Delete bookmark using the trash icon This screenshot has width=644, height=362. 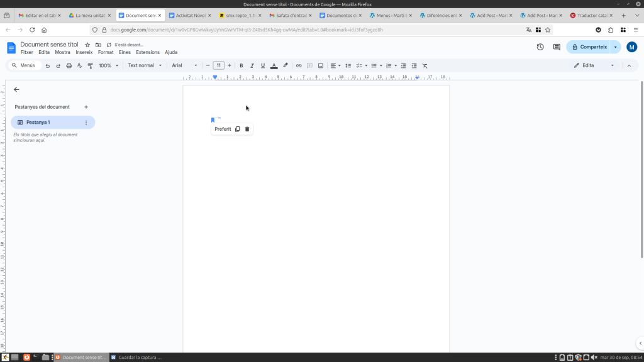coord(247,129)
